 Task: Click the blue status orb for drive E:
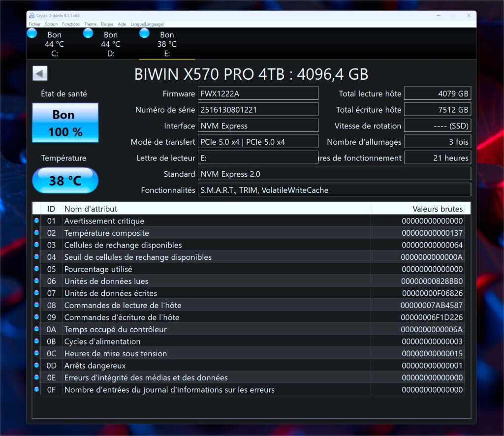click(144, 33)
